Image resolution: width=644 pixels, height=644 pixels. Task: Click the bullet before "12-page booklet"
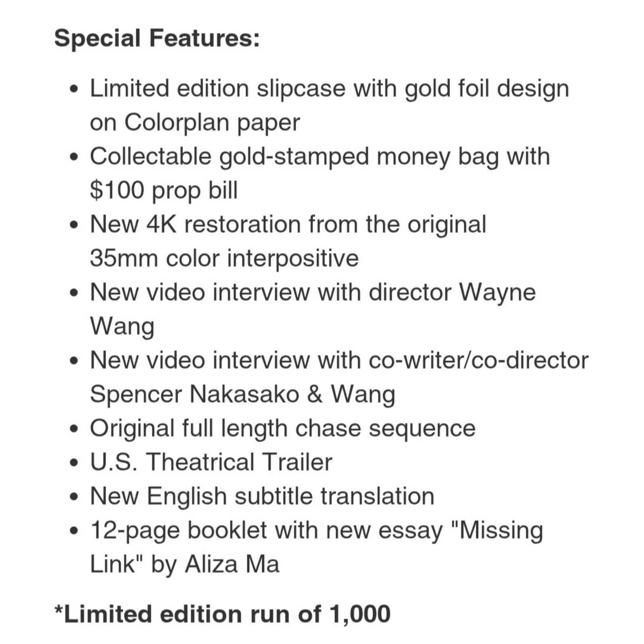tap(74, 531)
